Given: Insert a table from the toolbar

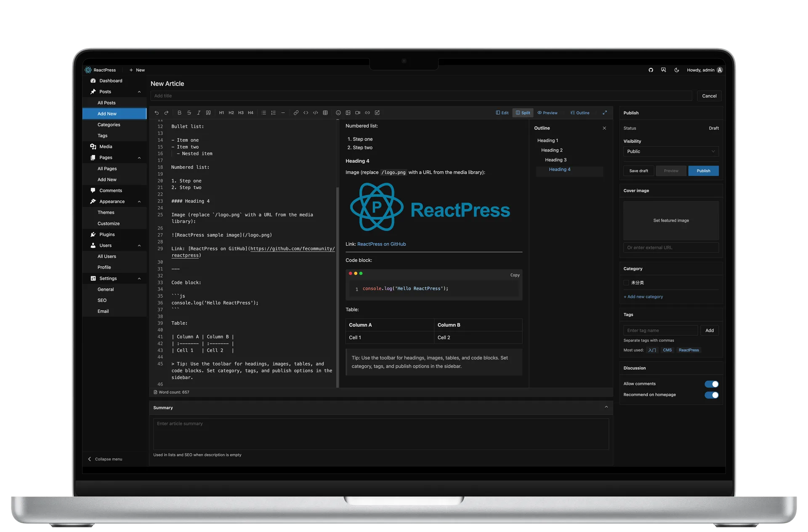Looking at the screenshot, I should pos(325,113).
